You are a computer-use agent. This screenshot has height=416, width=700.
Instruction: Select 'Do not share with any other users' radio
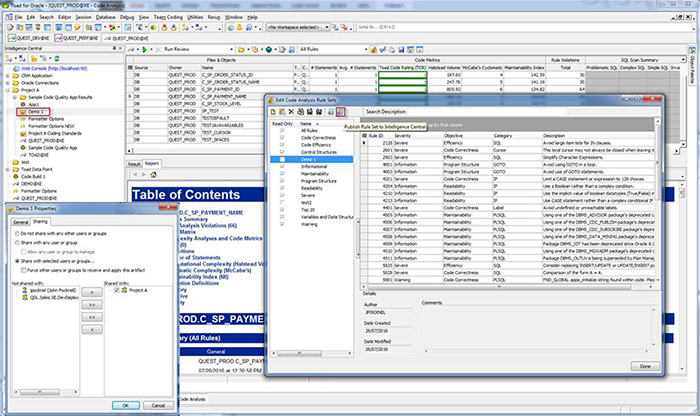[17, 233]
